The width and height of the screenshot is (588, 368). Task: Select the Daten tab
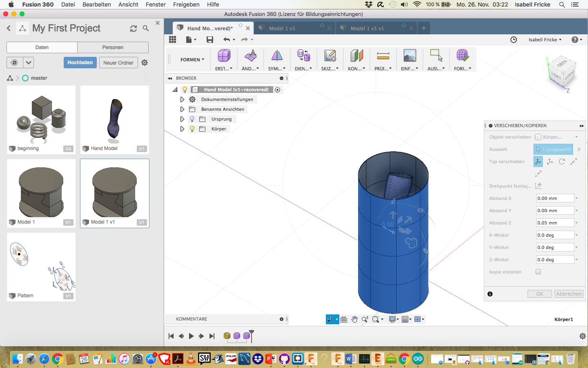(x=42, y=47)
